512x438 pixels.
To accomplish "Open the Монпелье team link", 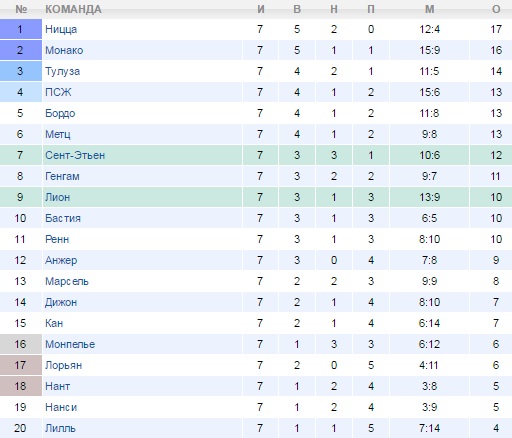I will coord(70,344).
